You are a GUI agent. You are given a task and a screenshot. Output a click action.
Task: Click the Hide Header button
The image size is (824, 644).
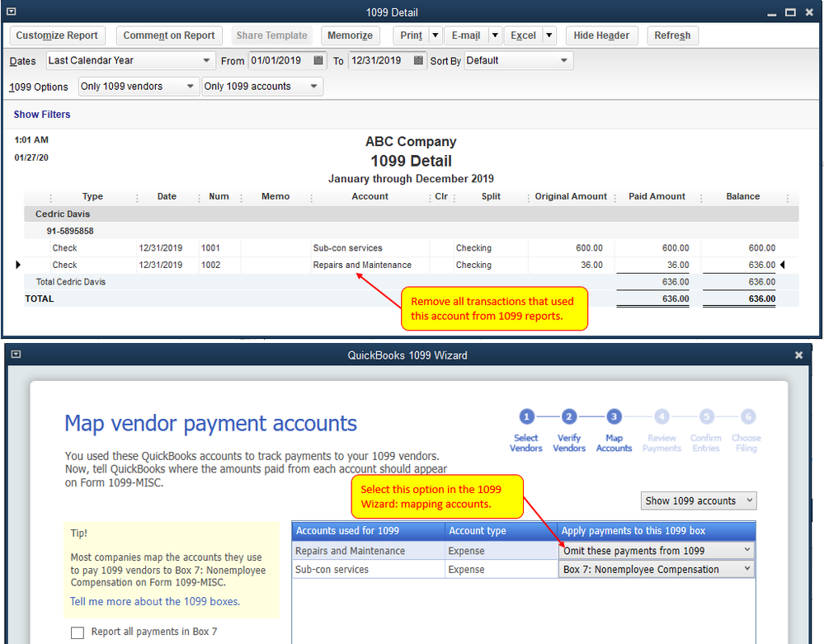click(x=601, y=35)
